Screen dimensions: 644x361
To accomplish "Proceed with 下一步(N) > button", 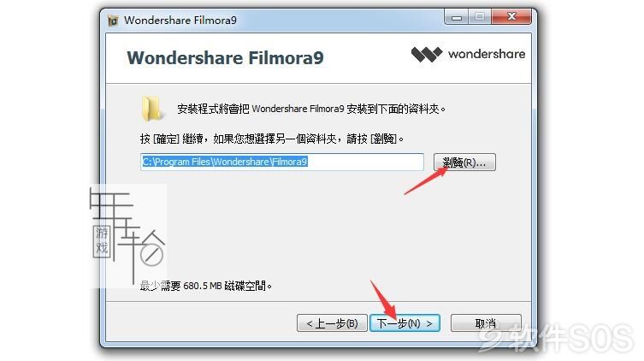I will click(405, 323).
